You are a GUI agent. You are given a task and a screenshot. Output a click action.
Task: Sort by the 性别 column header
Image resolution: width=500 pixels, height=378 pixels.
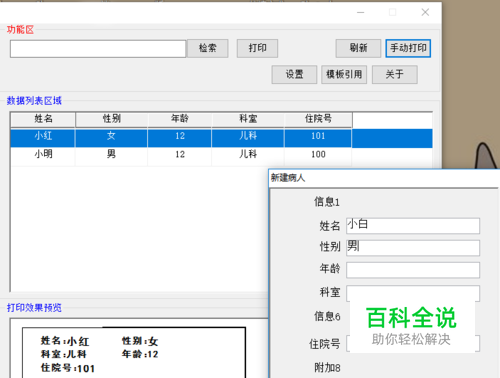click(112, 119)
